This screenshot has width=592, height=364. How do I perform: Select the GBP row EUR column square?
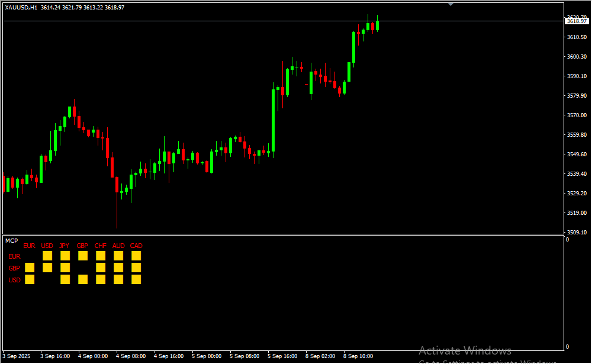pyautogui.click(x=30, y=268)
